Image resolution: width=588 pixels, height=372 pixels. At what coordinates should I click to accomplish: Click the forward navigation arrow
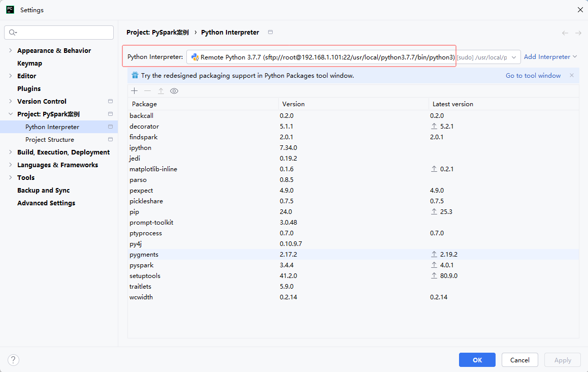tap(578, 33)
